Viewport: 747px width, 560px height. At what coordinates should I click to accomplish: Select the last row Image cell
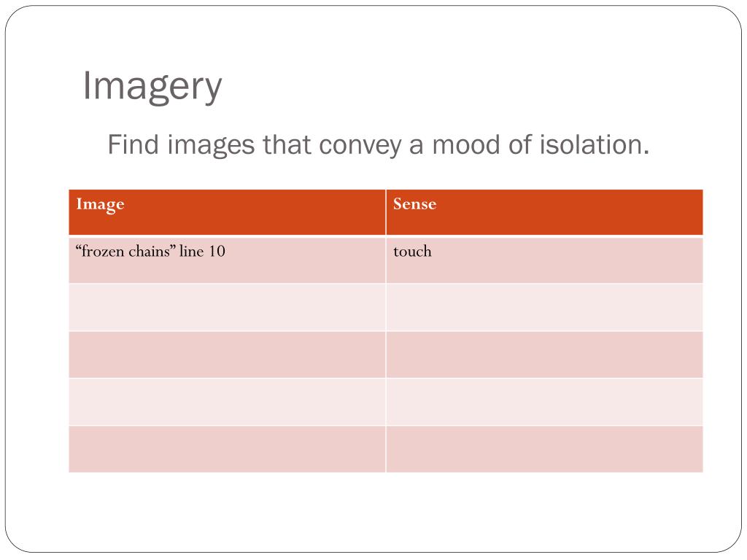coord(227,449)
